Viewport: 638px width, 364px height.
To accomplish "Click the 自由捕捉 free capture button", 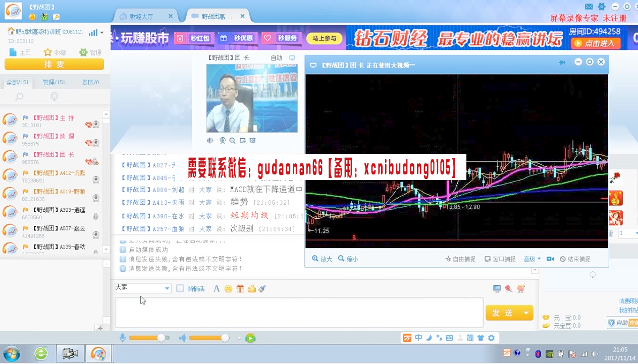I will click(460, 259).
